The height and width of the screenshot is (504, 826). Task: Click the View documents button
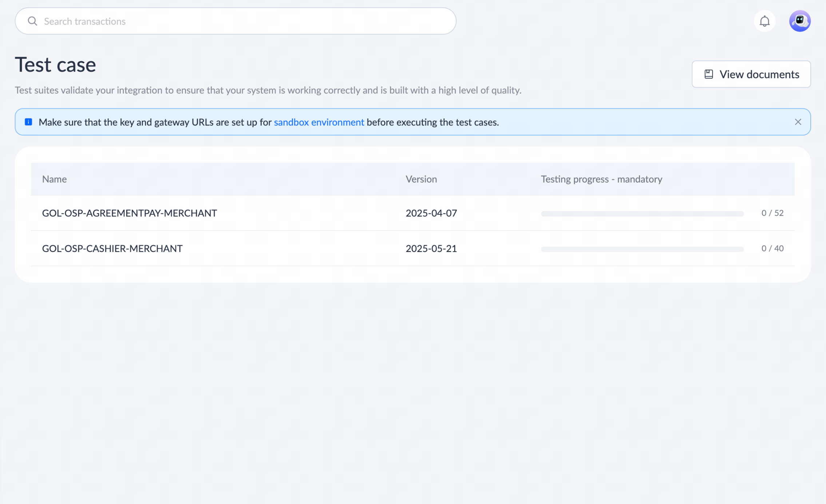pyautogui.click(x=751, y=74)
